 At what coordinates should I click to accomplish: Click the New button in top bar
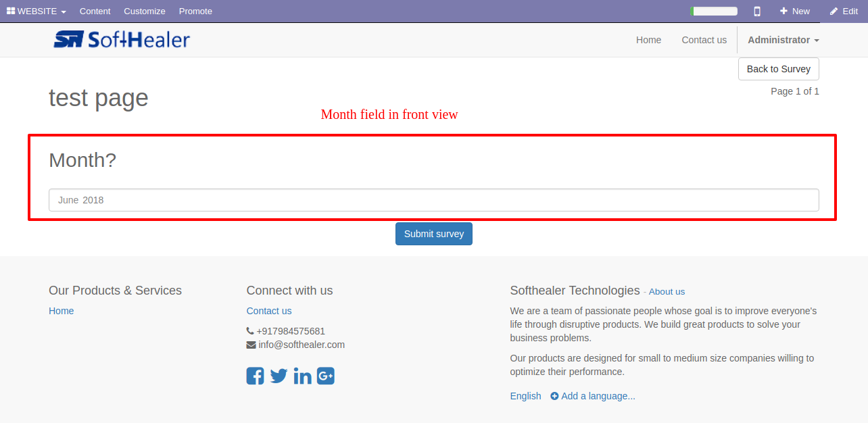pyautogui.click(x=794, y=11)
